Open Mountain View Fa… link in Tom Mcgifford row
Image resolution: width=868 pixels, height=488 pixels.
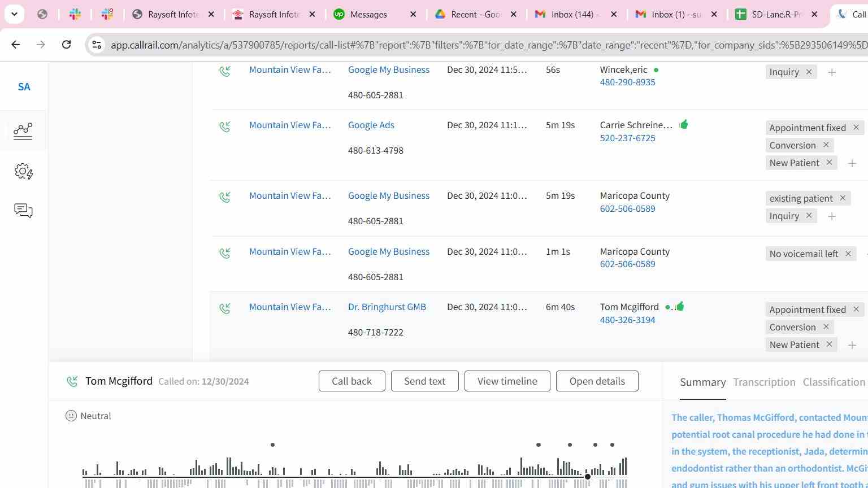(x=290, y=307)
